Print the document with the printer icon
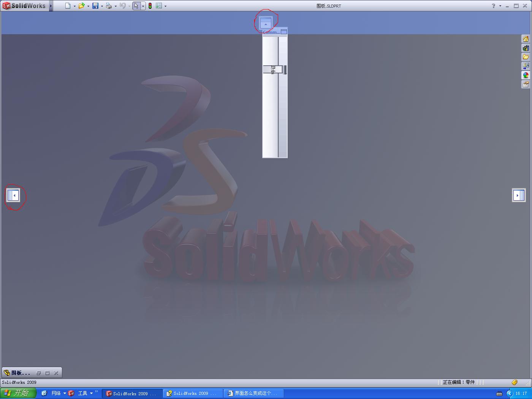 point(109,6)
